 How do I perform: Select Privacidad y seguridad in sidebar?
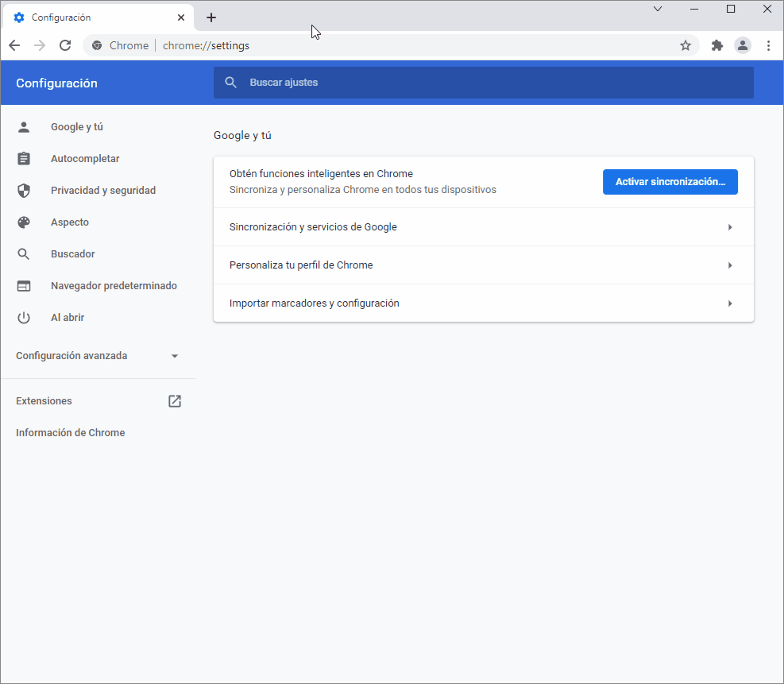coord(103,191)
